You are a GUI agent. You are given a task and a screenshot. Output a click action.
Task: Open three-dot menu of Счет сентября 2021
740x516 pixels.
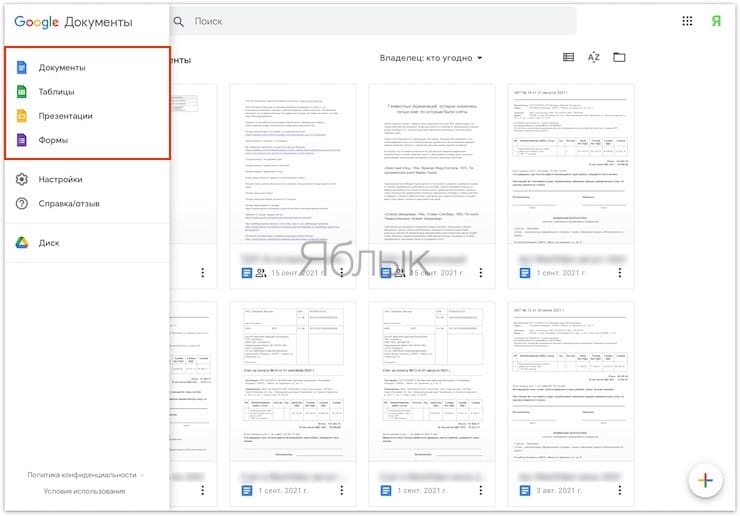click(x=342, y=491)
